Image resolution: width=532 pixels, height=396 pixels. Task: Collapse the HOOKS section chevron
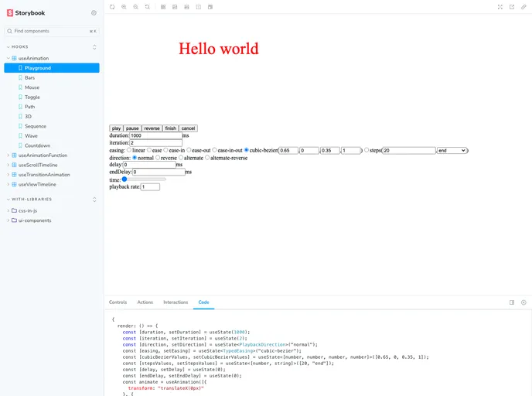coord(9,47)
